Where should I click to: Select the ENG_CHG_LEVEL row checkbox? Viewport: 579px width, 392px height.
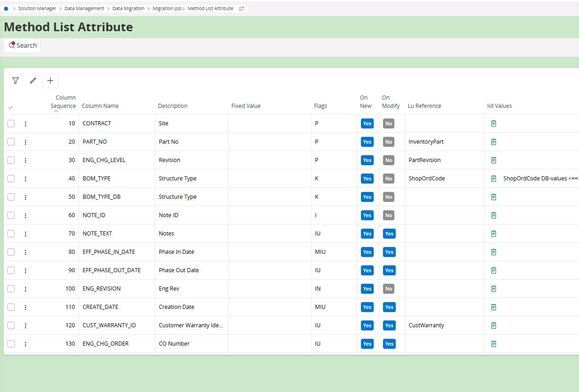11,160
